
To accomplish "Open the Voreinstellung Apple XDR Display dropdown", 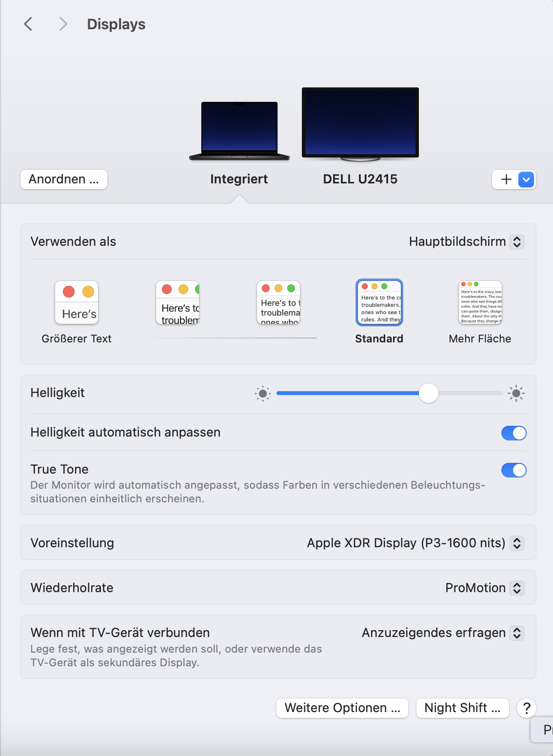I will [415, 543].
